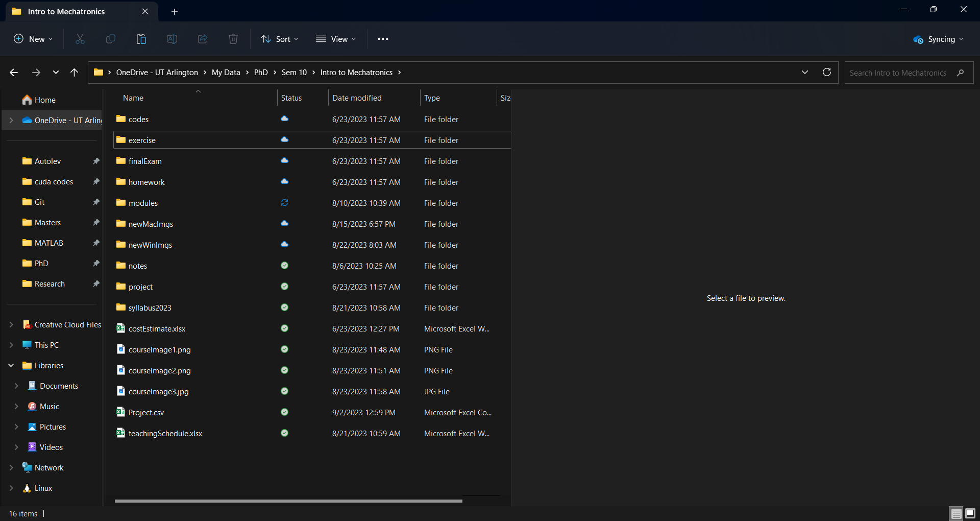Screen dimensions: 980x521
Task: Click the Paste clipboard icon
Action: (x=141, y=39)
